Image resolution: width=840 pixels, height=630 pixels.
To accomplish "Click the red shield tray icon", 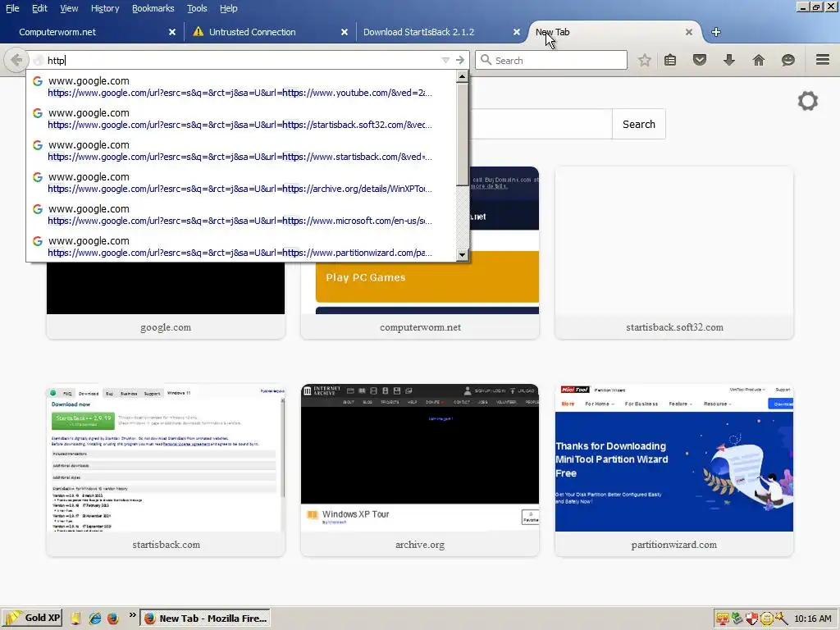I will pos(751,619).
